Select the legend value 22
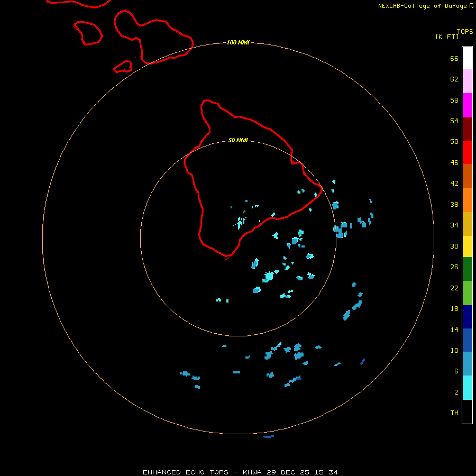Viewport: 476px width, 476px height. tap(454, 288)
